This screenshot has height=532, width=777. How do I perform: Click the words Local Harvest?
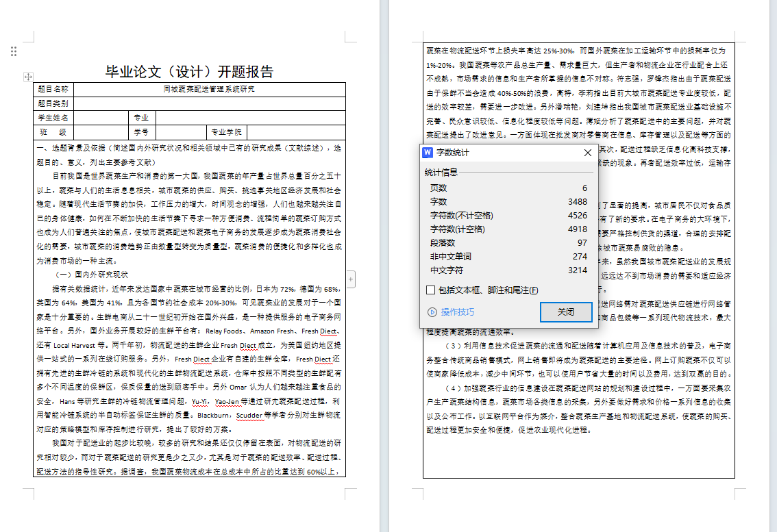click(74, 345)
